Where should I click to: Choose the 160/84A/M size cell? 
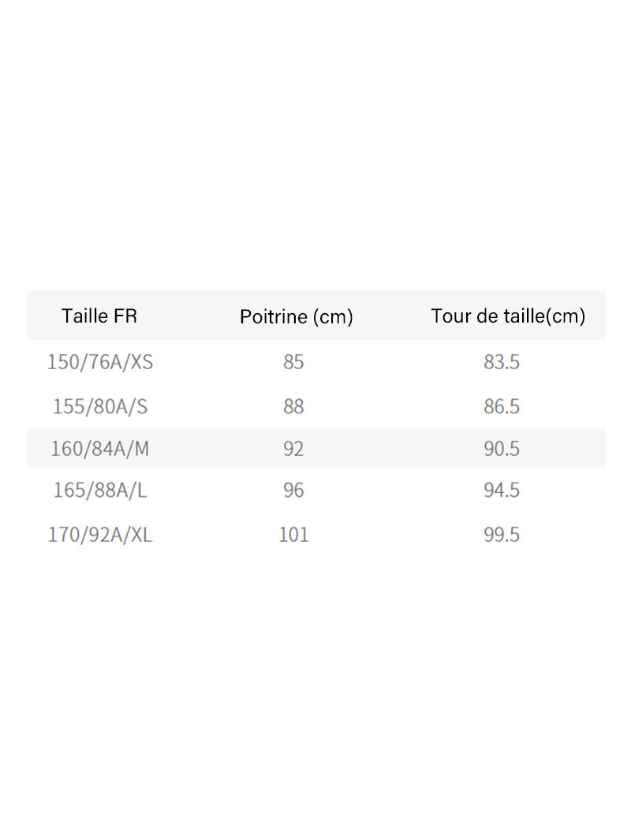pos(100,449)
